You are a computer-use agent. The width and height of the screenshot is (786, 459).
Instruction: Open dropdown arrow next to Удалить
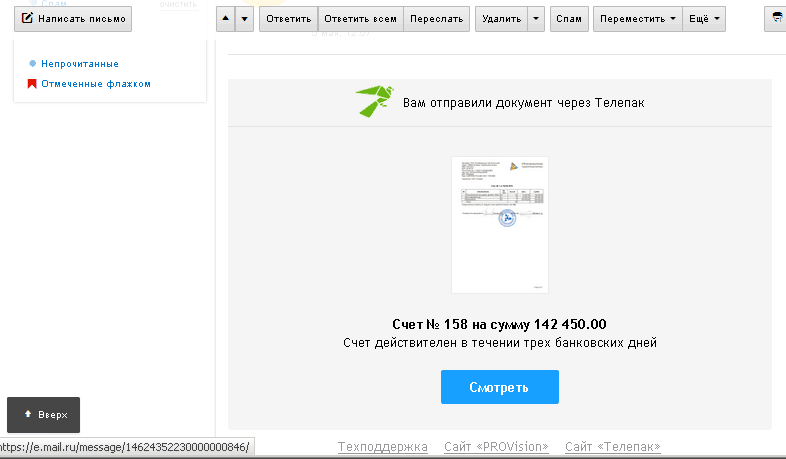pos(536,19)
